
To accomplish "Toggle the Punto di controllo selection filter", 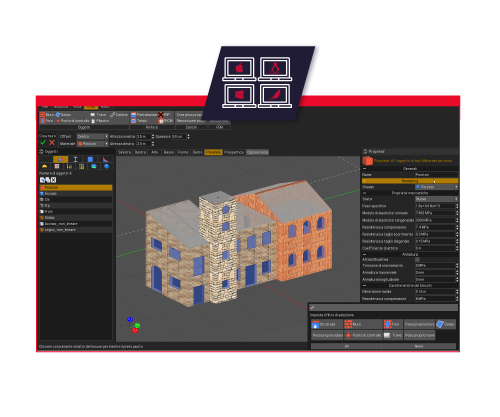I will (363, 335).
